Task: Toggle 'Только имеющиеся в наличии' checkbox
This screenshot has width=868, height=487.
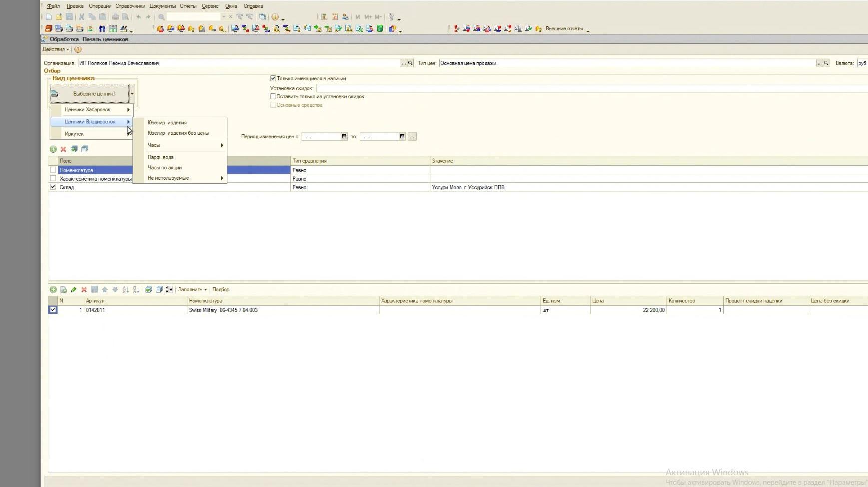Action: click(273, 78)
